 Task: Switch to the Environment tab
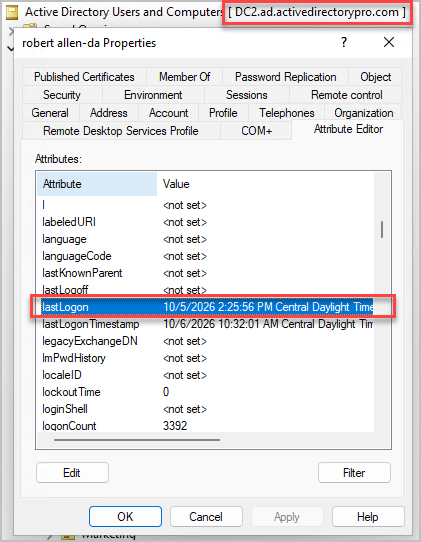[153, 95]
